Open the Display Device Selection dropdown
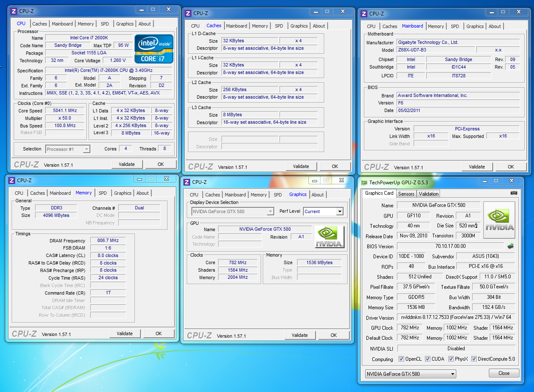Screen dimensions: 534x392 tap(232, 211)
